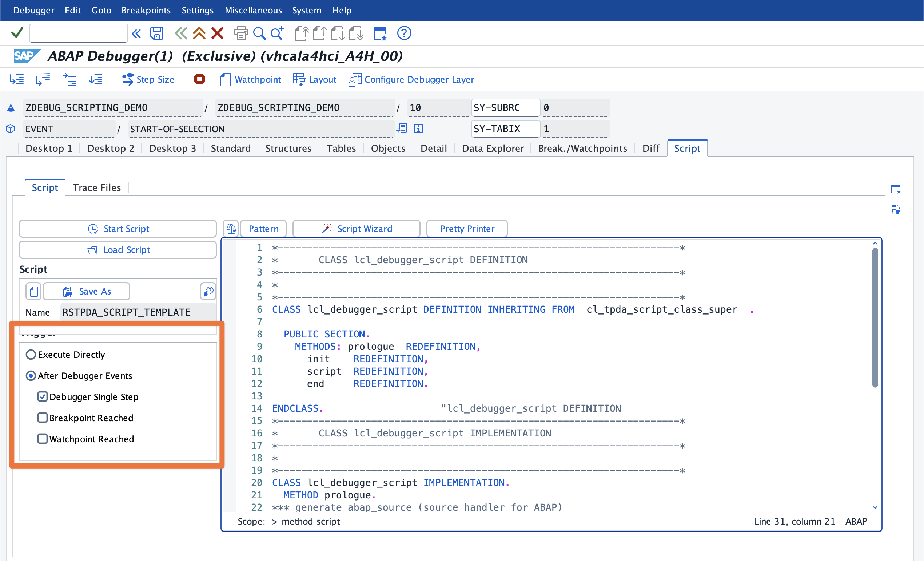Click the Next Page icon
The image size is (924, 561).
coord(338,33)
